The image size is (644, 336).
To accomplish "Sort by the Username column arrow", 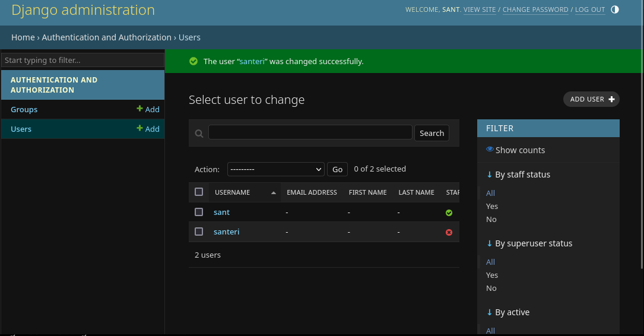I will [273, 193].
